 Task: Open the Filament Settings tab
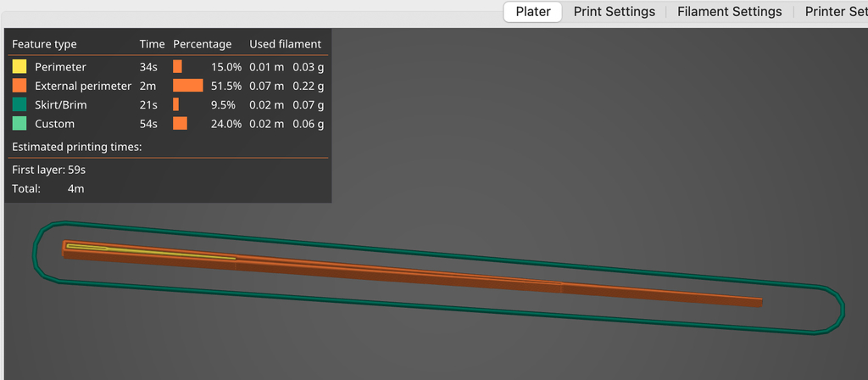pyautogui.click(x=729, y=12)
